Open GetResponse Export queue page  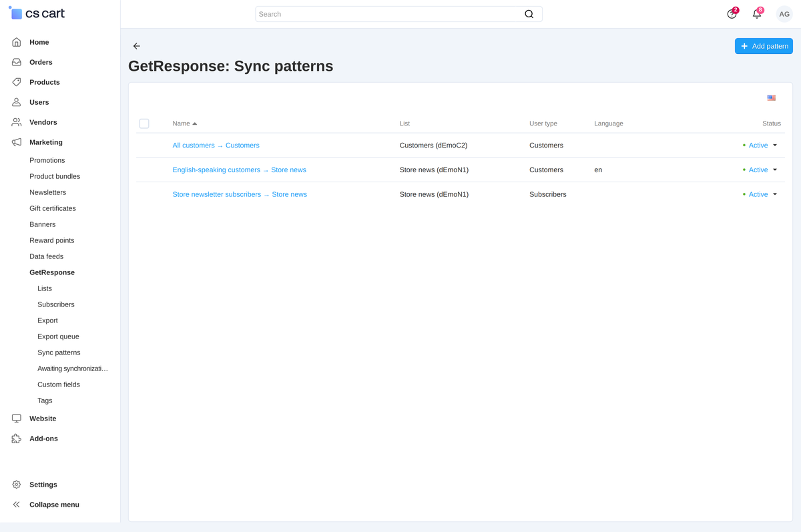(58, 336)
